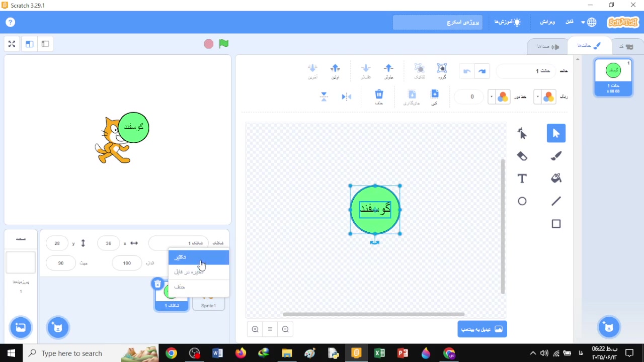This screenshot has height=362, width=644.
Task: Delete the selected shape with حذف toolbar button
Action: tap(379, 97)
